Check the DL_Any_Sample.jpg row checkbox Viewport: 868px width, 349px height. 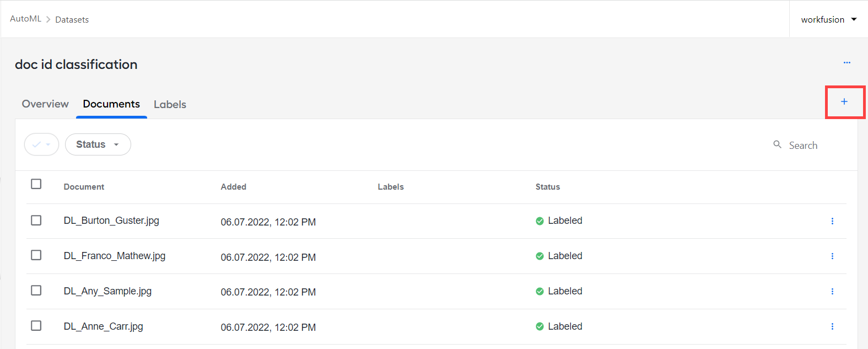[x=36, y=291]
